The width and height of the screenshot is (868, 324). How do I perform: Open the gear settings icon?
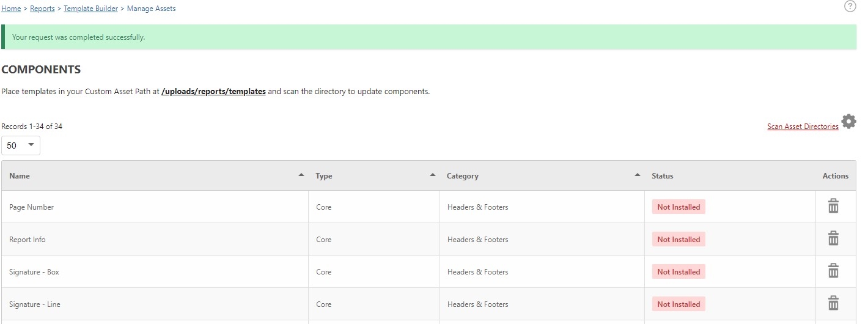point(848,121)
